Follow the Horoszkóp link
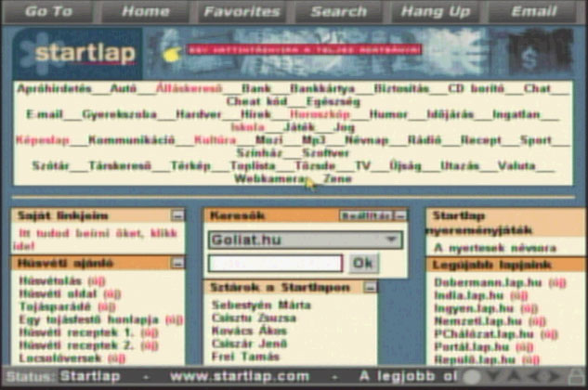Image resolution: width=588 pixels, height=390 pixels. (320, 114)
